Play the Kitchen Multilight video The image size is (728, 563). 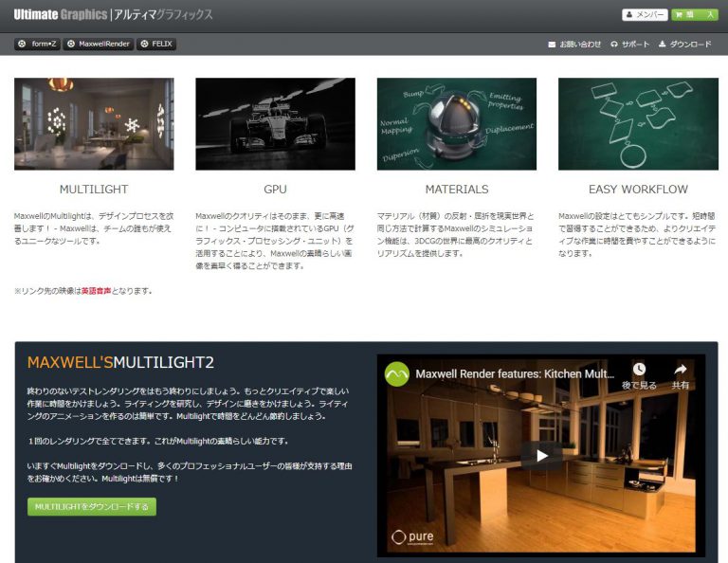click(541, 456)
